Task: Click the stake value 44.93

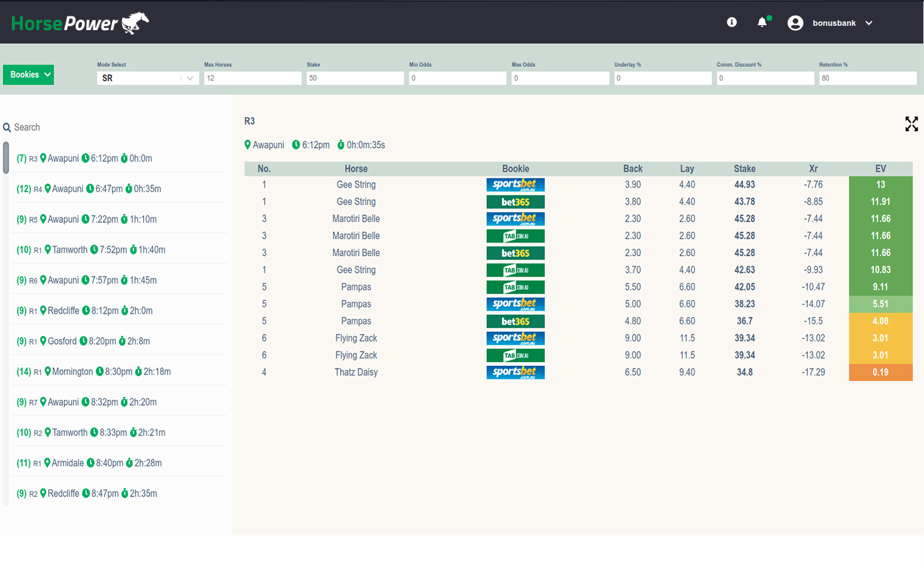Action: [744, 185]
